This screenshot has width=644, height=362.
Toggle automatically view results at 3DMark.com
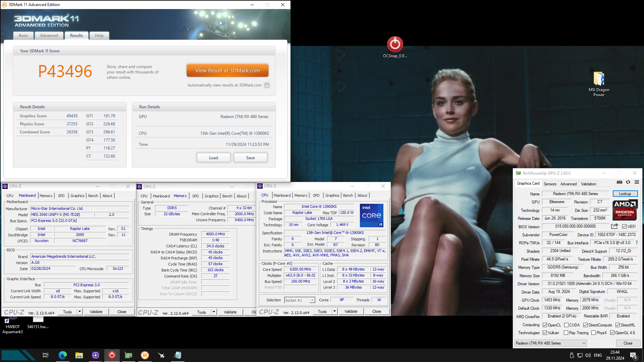pos(267,85)
